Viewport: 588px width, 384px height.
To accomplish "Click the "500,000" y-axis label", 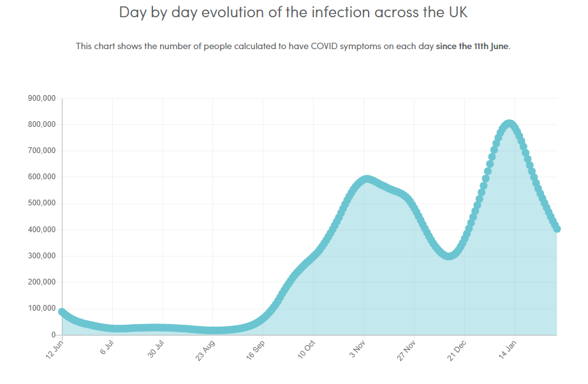I will point(42,203).
